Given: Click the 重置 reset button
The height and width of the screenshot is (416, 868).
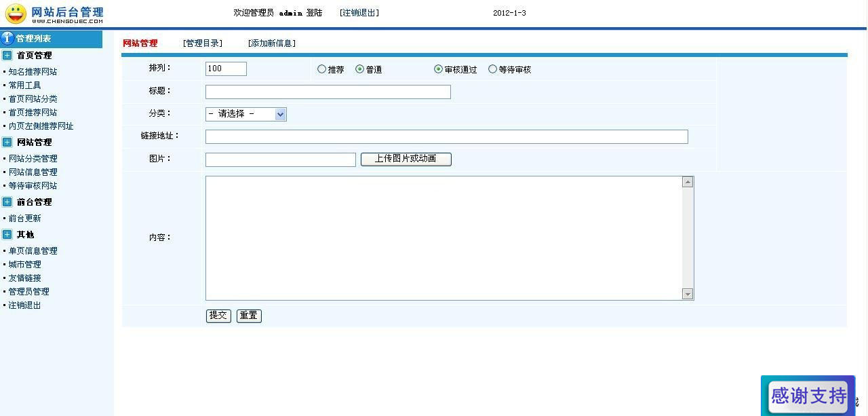Looking at the screenshot, I should [x=249, y=316].
